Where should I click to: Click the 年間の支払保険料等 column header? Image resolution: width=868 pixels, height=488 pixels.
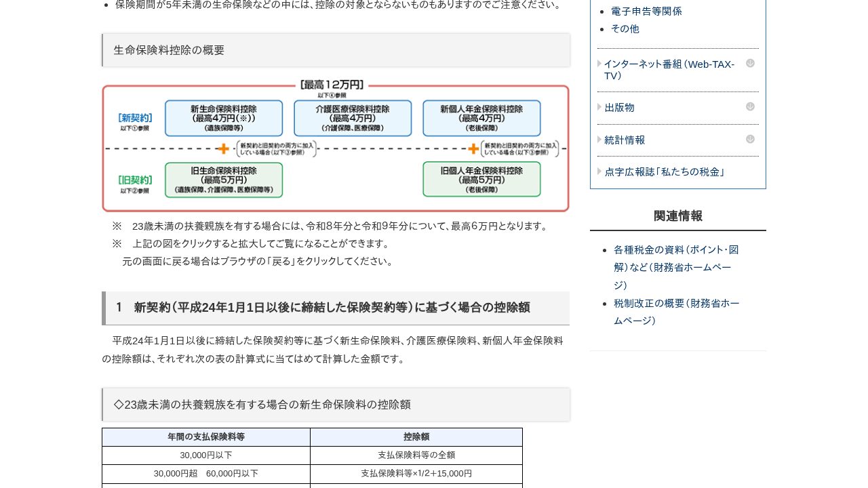click(x=206, y=437)
